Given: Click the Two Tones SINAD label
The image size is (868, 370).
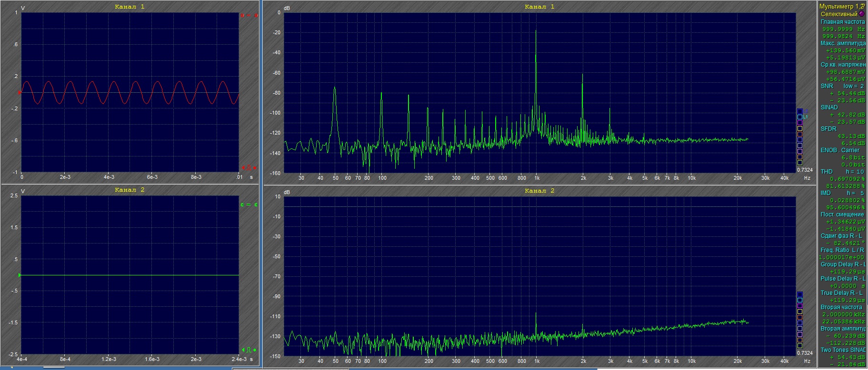Looking at the screenshot, I should click(x=843, y=350).
